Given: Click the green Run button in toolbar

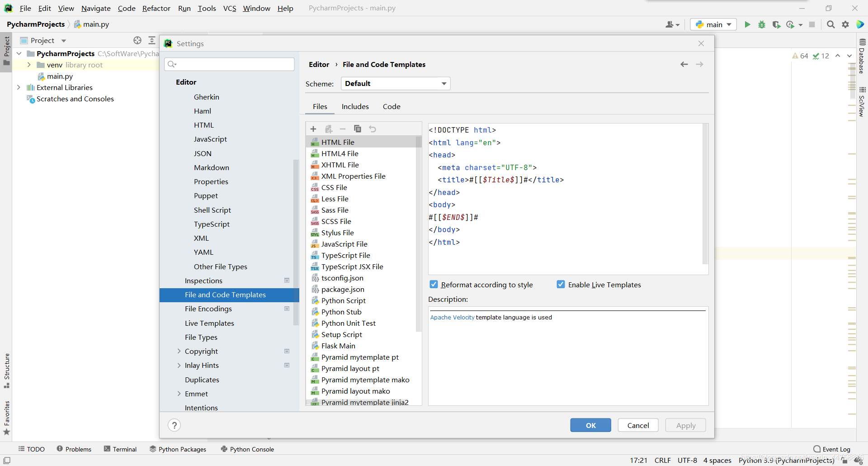Looking at the screenshot, I should pyautogui.click(x=747, y=24).
